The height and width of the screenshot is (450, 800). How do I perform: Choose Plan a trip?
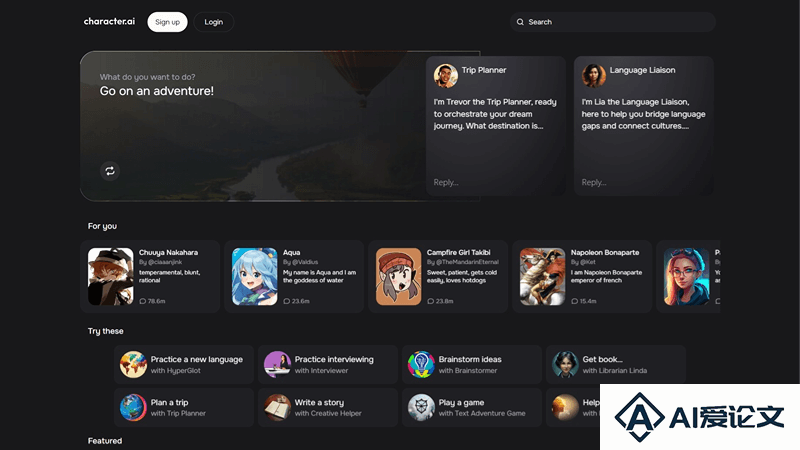(184, 407)
